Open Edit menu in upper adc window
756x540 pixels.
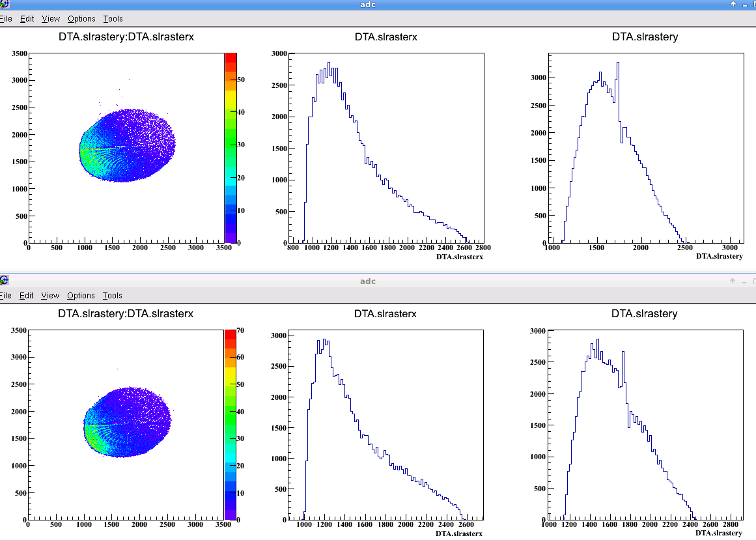point(27,19)
